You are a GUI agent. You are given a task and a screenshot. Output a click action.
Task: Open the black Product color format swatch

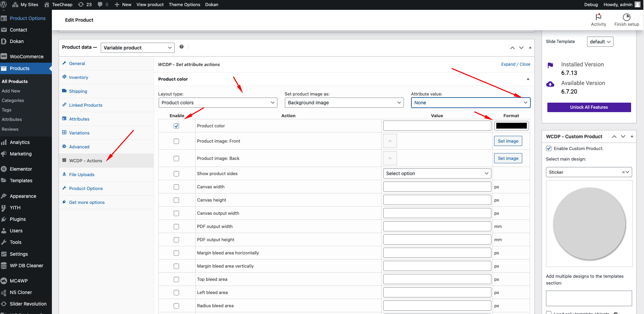tap(511, 126)
